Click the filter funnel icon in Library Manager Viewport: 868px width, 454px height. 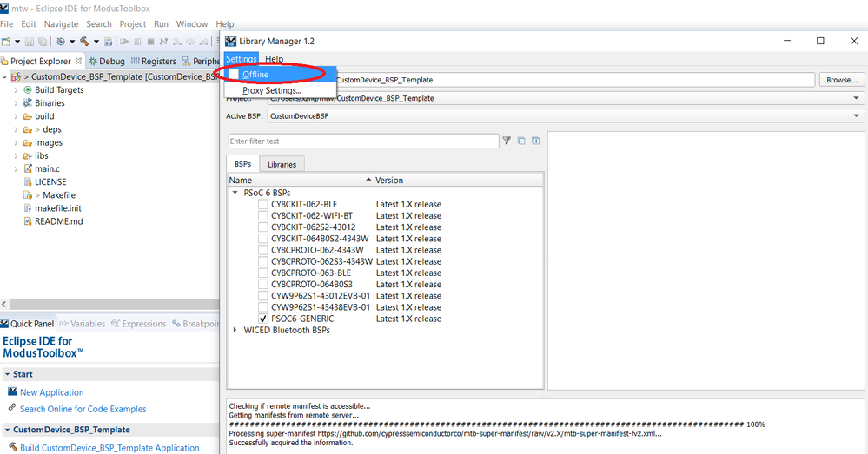click(x=507, y=141)
